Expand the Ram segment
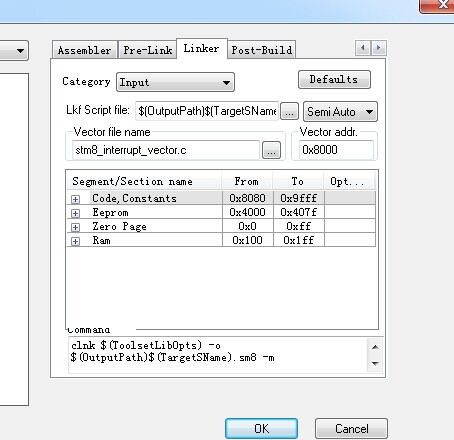The width and height of the screenshot is (454, 440). coord(75,241)
